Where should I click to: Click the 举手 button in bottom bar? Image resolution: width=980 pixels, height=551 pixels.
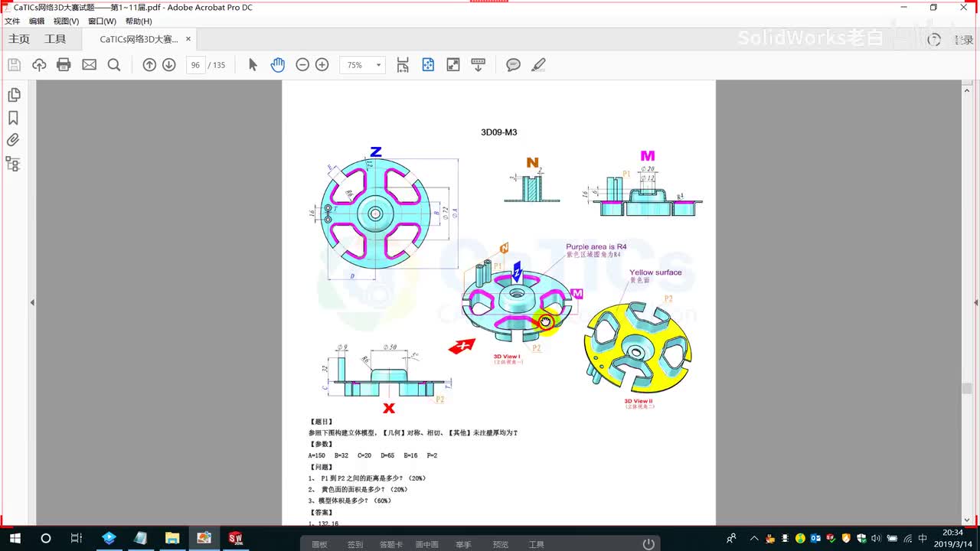tap(463, 545)
